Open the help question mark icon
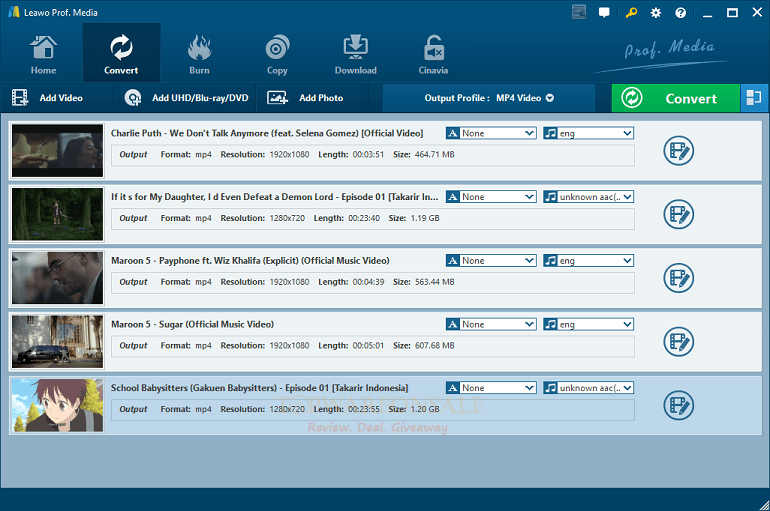Viewport: 770px width, 511px height. click(681, 13)
